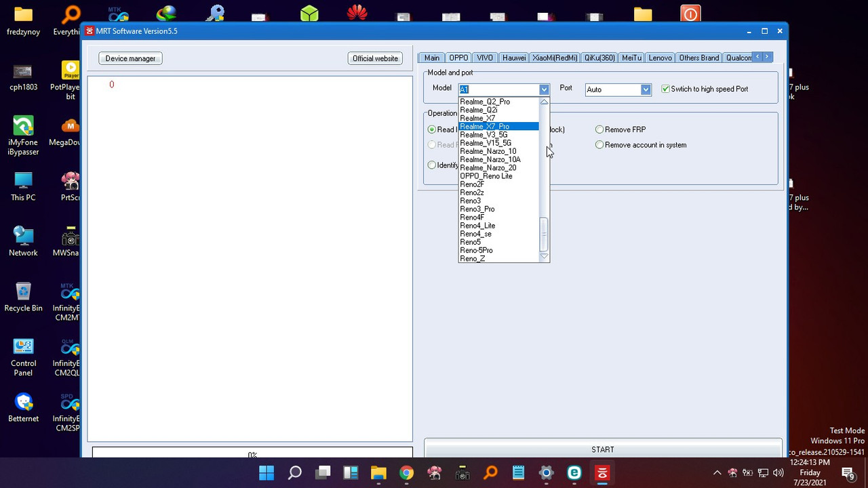
Task: Pick Reno-5Pro from the dropdown
Action: [x=498, y=251]
